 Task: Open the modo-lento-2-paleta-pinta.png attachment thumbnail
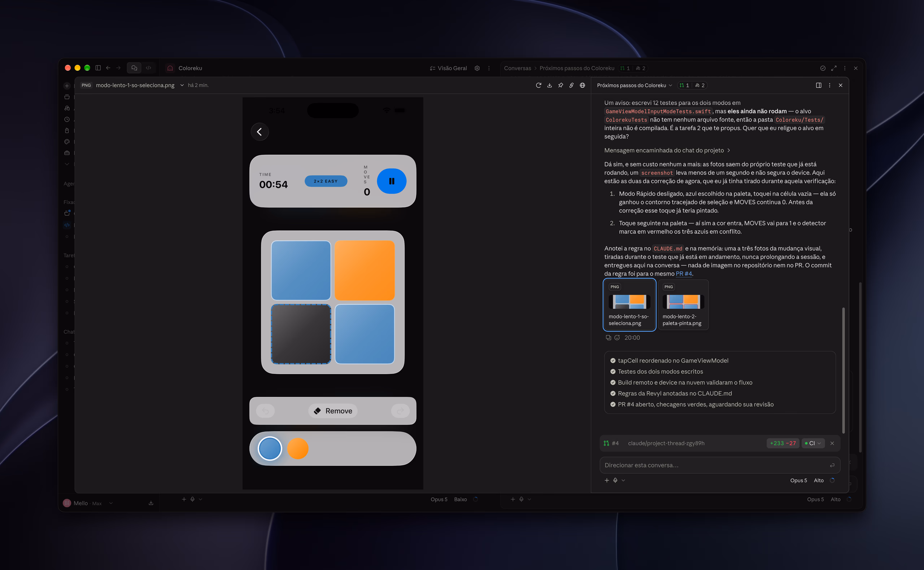click(683, 305)
